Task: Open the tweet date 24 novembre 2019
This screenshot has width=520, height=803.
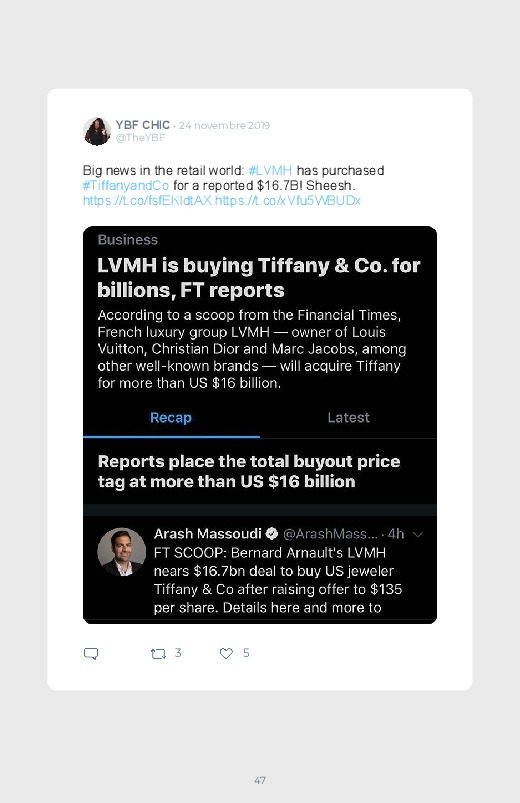Action: point(224,125)
